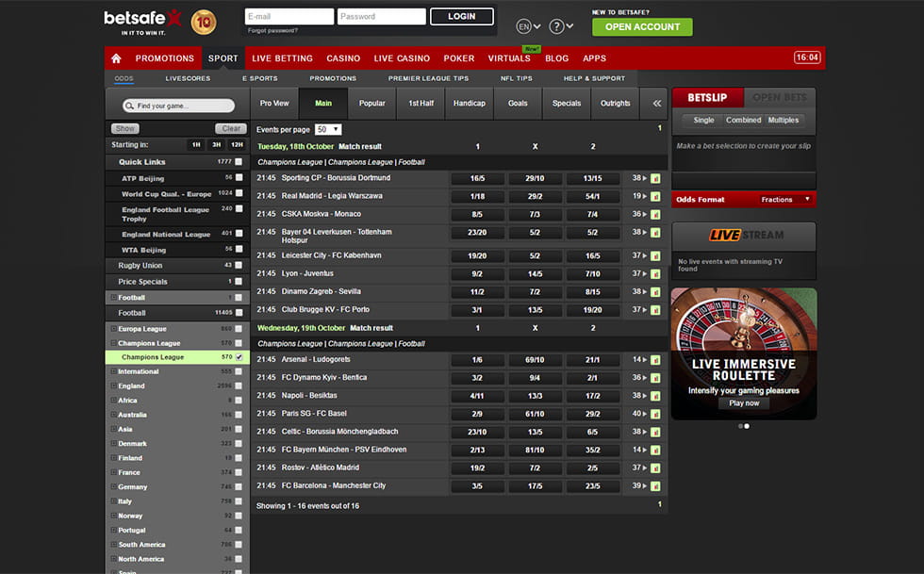Go to the home page icon
This screenshot has height=574, width=924.
tap(116, 58)
